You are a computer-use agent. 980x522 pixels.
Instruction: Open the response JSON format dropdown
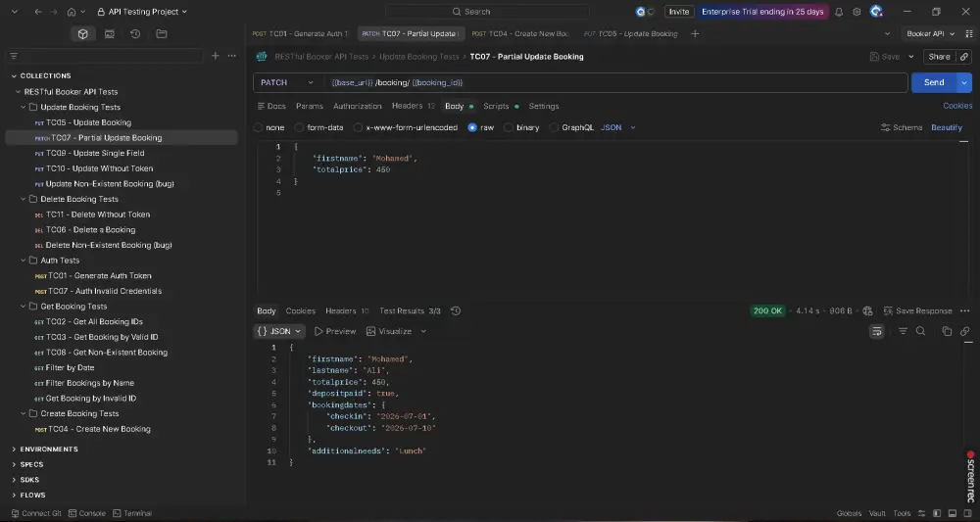(278, 332)
